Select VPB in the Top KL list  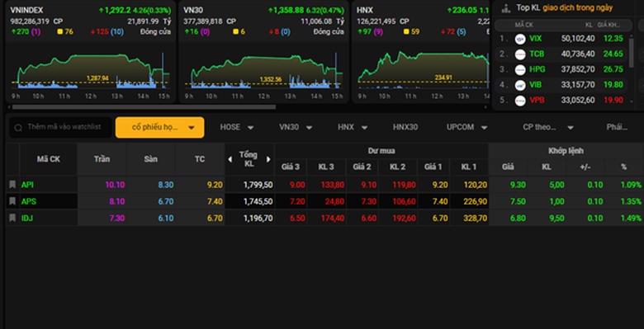[537, 100]
